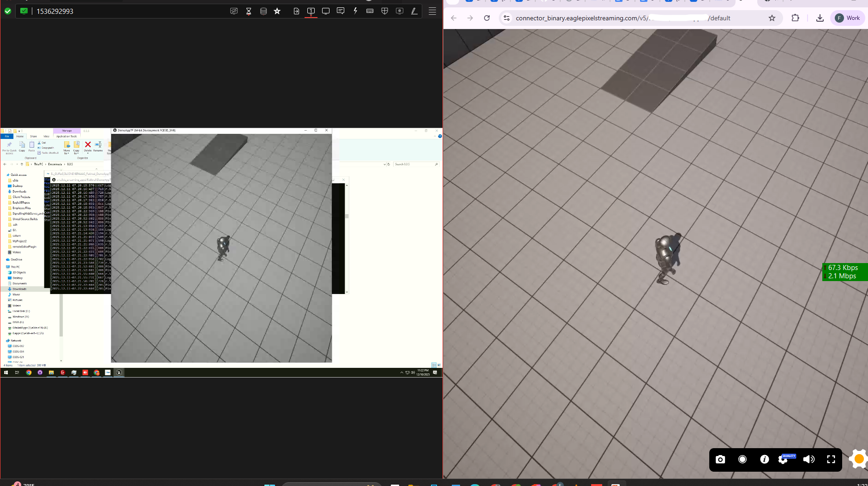The height and width of the screenshot is (486, 868).
Task: Click the orange circle gear button
Action: tap(859, 459)
